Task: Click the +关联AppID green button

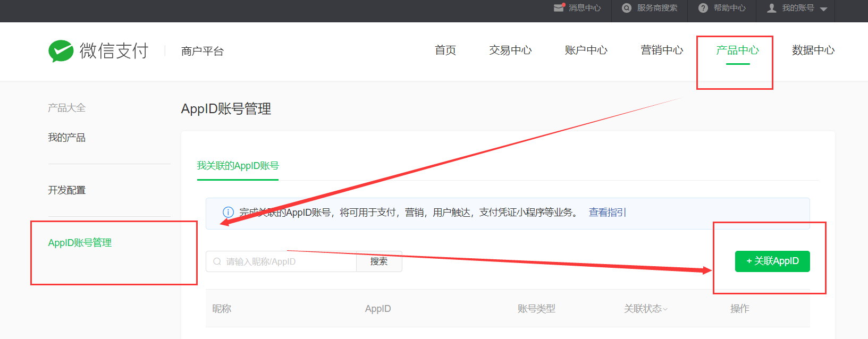Action: [772, 261]
